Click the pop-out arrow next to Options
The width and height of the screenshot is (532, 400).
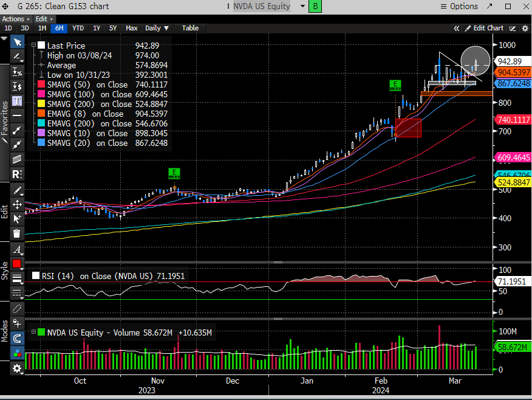[489, 6]
